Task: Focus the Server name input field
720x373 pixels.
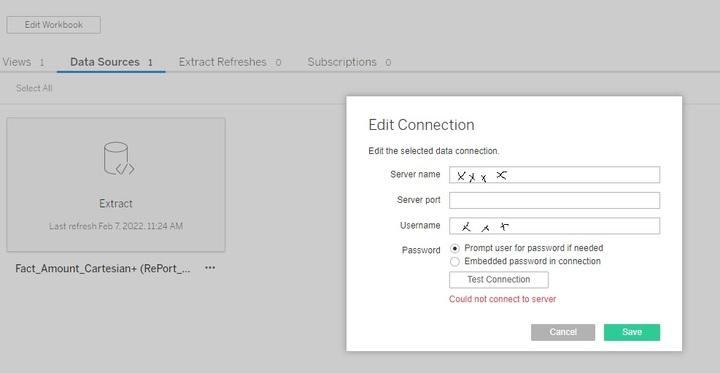Action: pyautogui.click(x=554, y=175)
